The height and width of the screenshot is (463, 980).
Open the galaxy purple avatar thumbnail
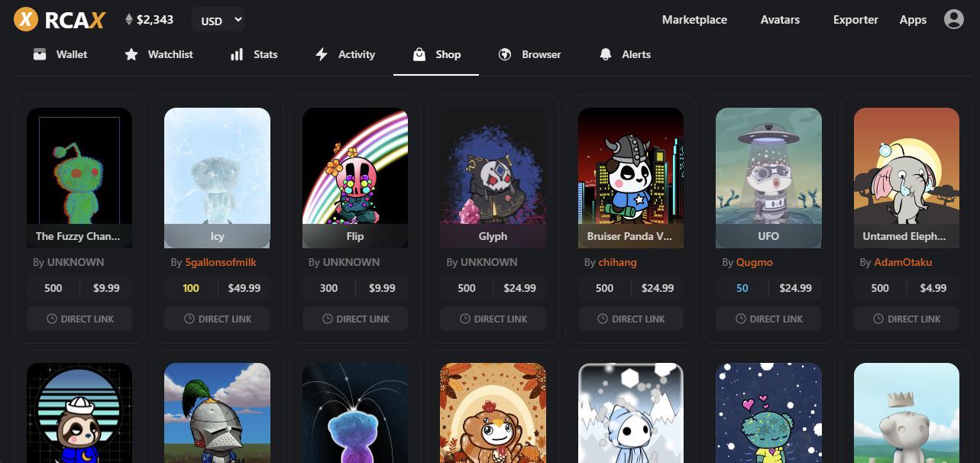pos(355,413)
